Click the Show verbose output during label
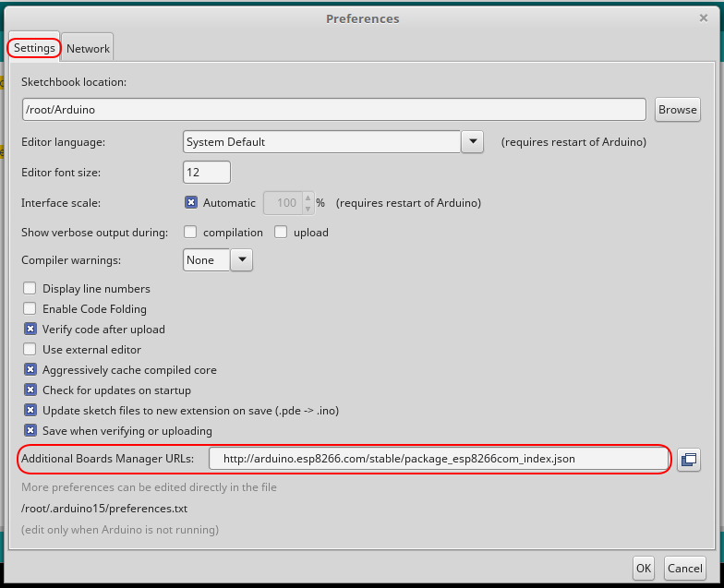The height and width of the screenshot is (588, 724). coord(94,233)
